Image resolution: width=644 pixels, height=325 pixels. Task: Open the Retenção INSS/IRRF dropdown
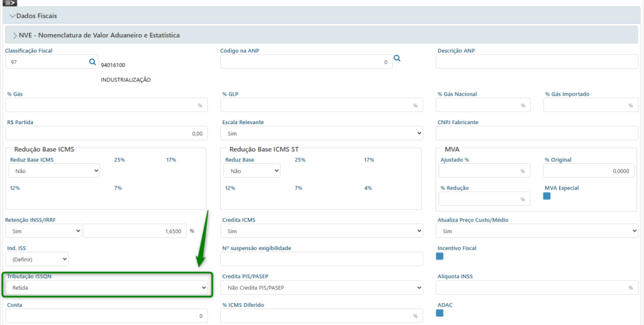pyautogui.click(x=43, y=232)
